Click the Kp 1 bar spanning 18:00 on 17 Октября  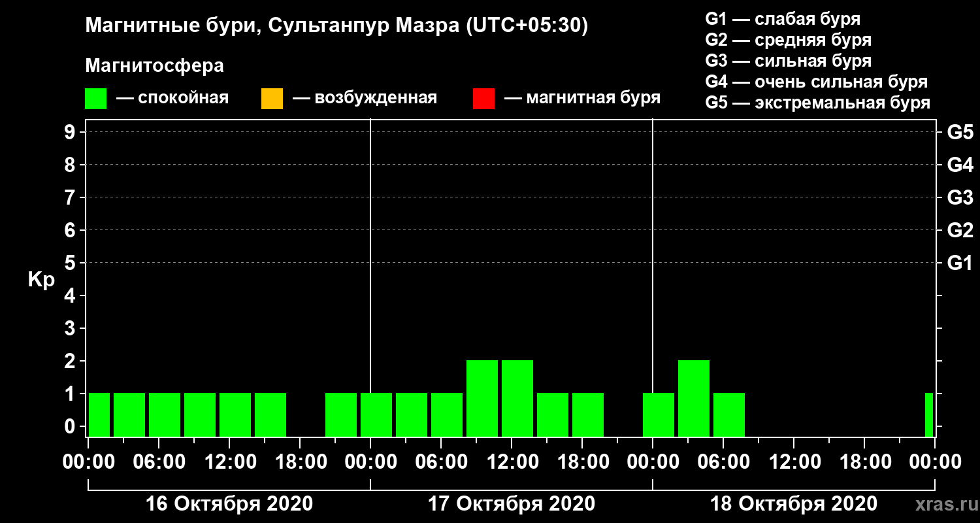pyautogui.click(x=588, y=414)
